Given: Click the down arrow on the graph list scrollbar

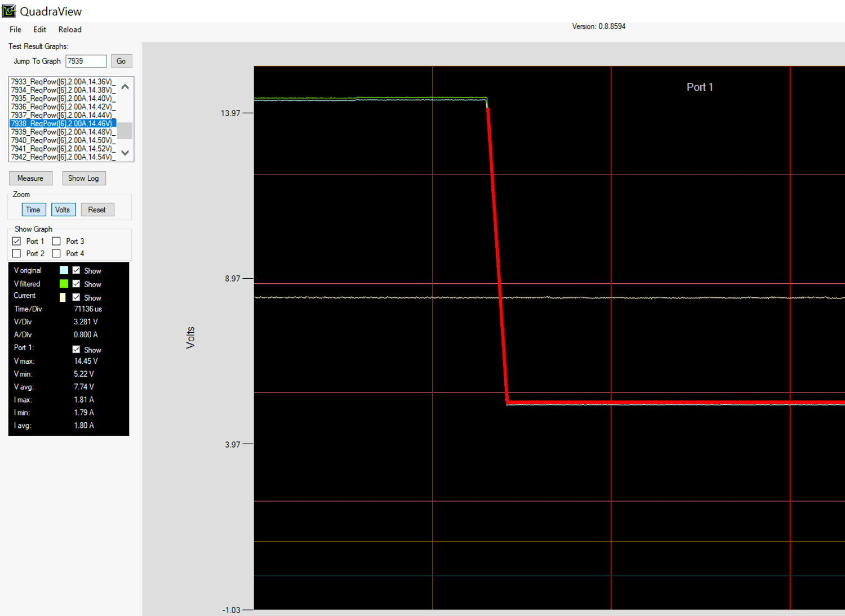Looking at the screenshot, I should tap(124, 153).
